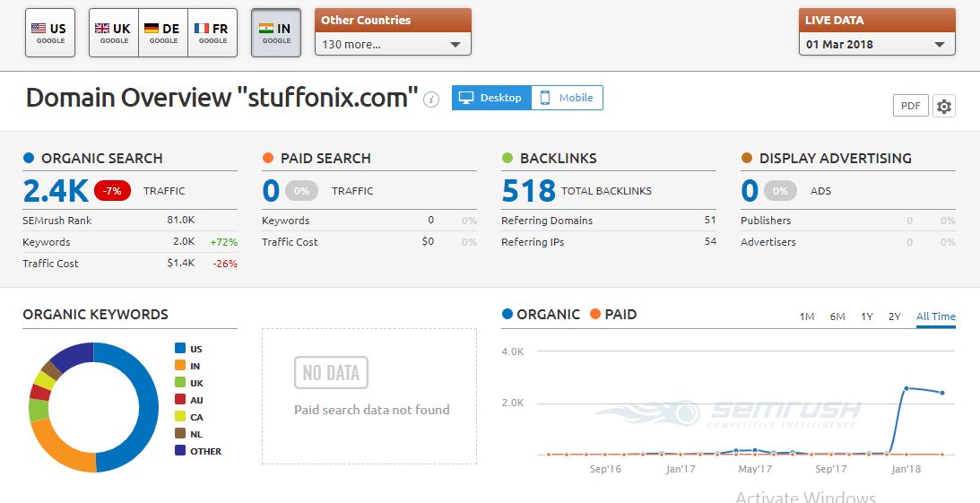Click the UK green legend swatch
The width and height of the screenshot is (980, 503).
click(x=180, y=382)
